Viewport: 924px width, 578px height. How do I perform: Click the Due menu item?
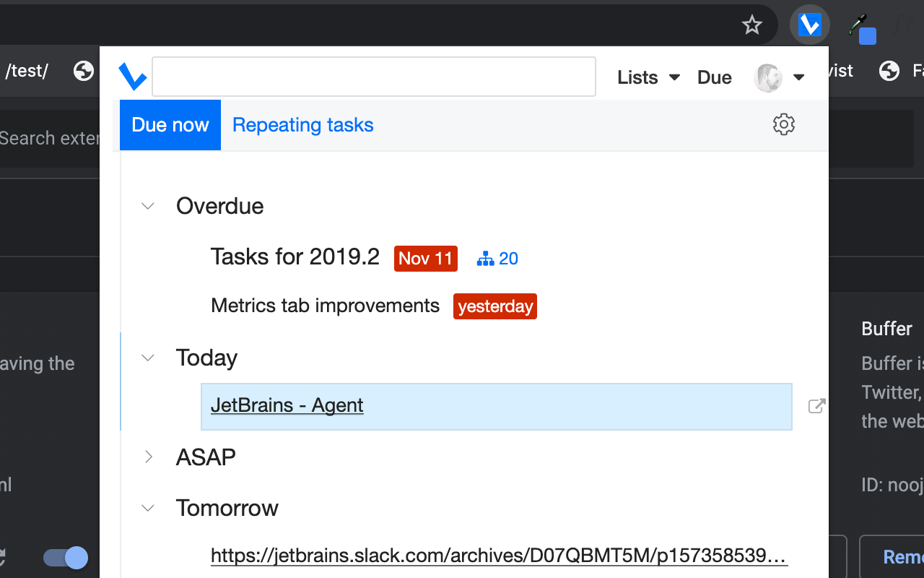(714, 77)
